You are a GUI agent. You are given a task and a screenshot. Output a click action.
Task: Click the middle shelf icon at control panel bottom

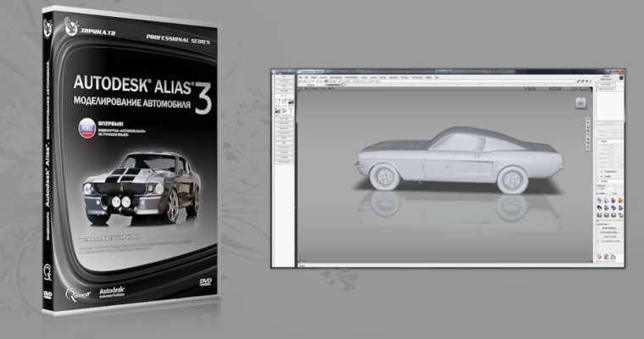pos(606,258)
